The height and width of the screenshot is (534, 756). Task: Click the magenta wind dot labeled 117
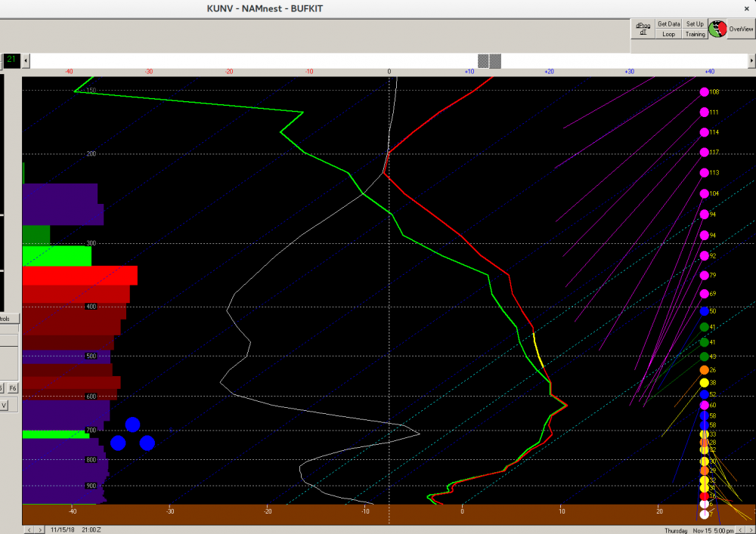pyautogui.click(x=705, y=152)
